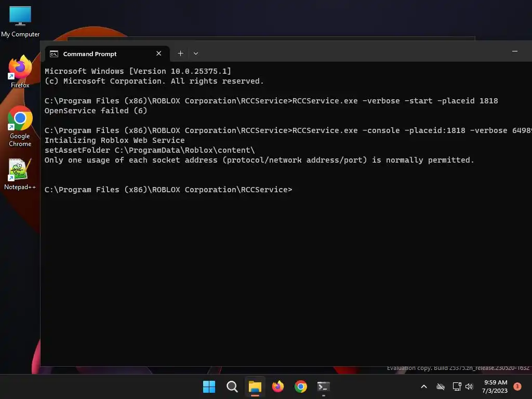Screen dimensions: 532x399
Task: Click the '-verbose -start -placeid 1818' command line
Action: [x=271, y=101]
